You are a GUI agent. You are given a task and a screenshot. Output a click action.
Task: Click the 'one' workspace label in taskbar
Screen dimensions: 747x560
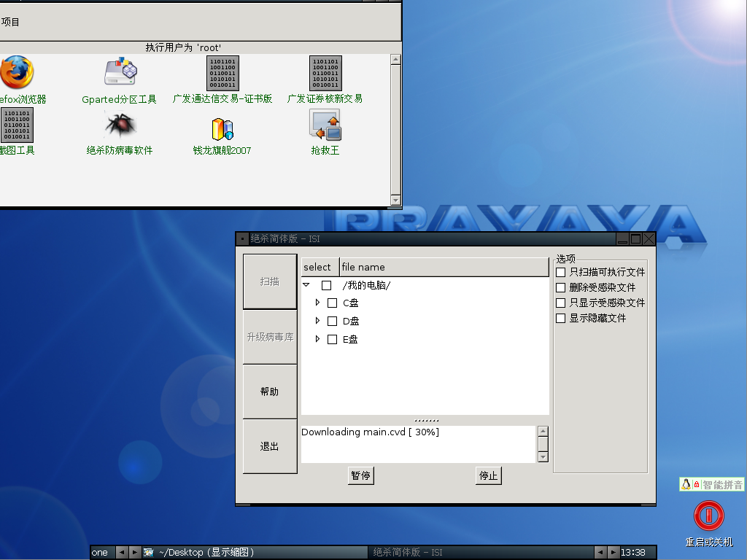pos(99,553)
